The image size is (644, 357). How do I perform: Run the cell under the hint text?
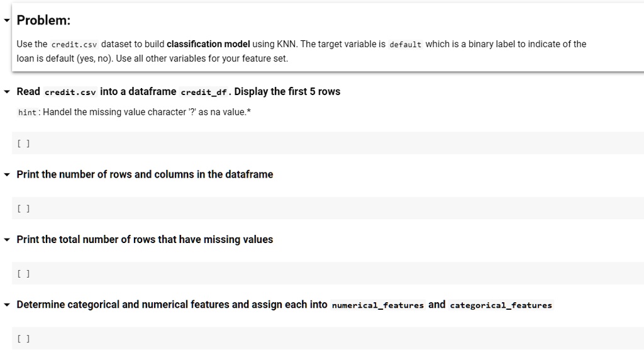coord(23,144)
